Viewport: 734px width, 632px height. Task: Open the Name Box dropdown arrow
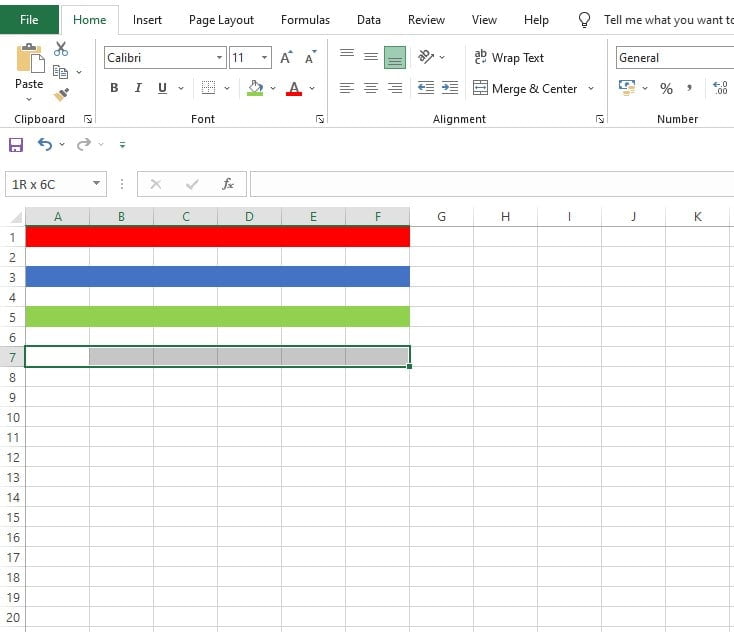96,183
